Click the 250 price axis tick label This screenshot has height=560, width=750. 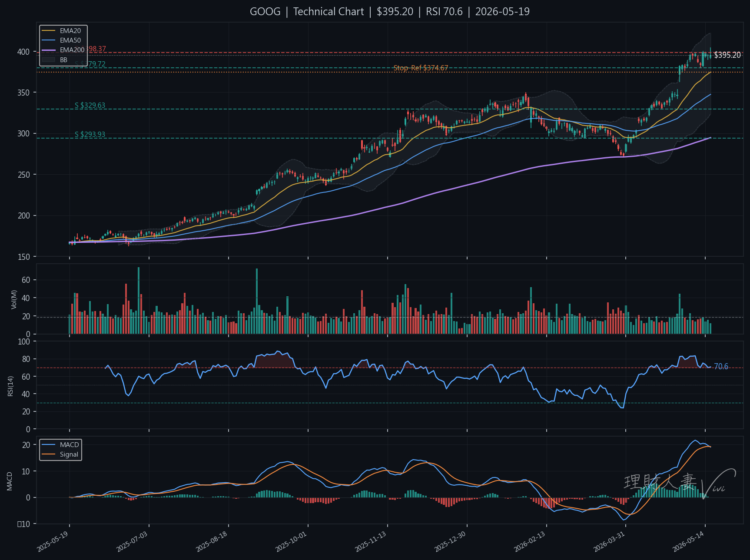point(23,175)
